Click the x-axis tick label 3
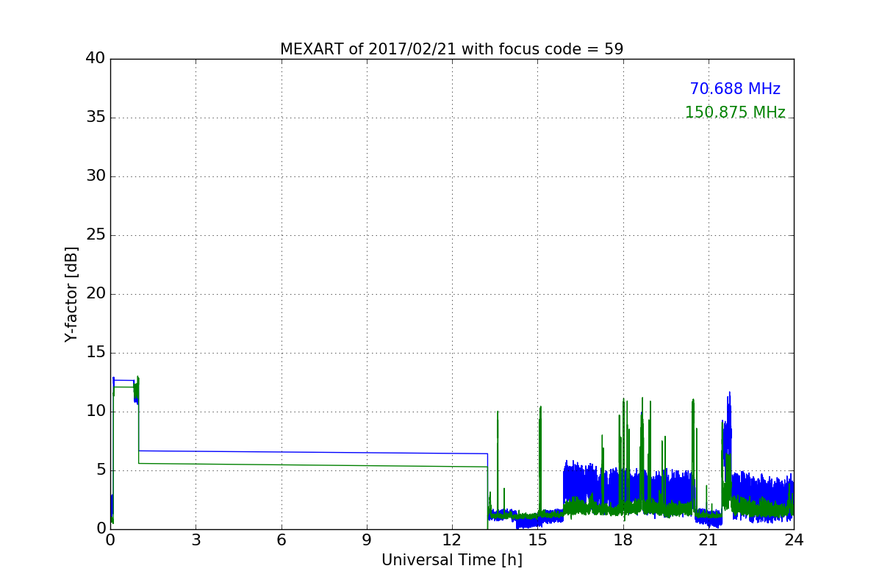 (x=196, y=539)
